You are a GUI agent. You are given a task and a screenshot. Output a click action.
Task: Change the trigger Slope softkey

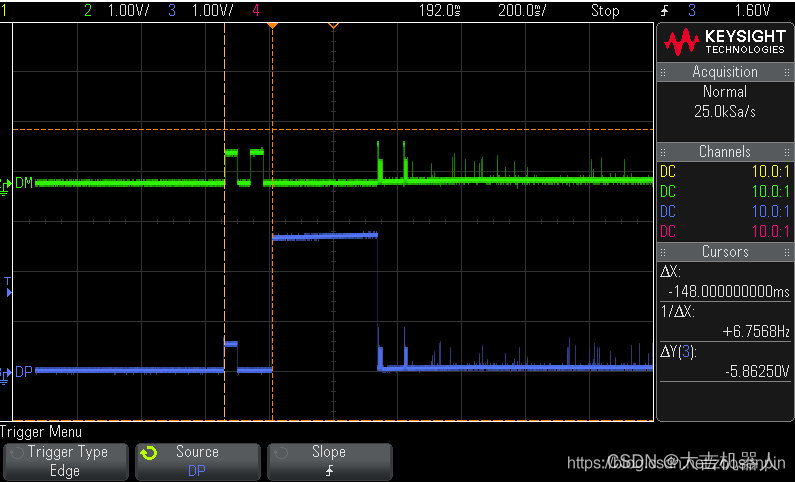pos(329,461)
